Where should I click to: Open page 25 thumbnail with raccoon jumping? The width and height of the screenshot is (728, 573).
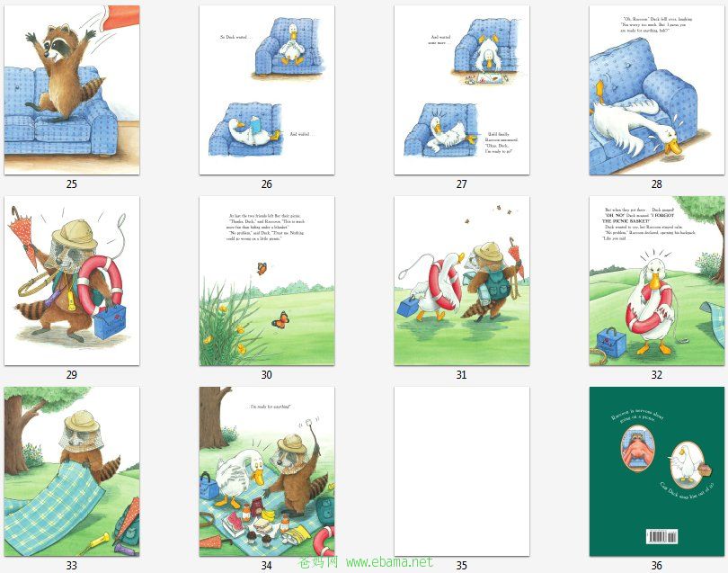(x=72, y=90)
